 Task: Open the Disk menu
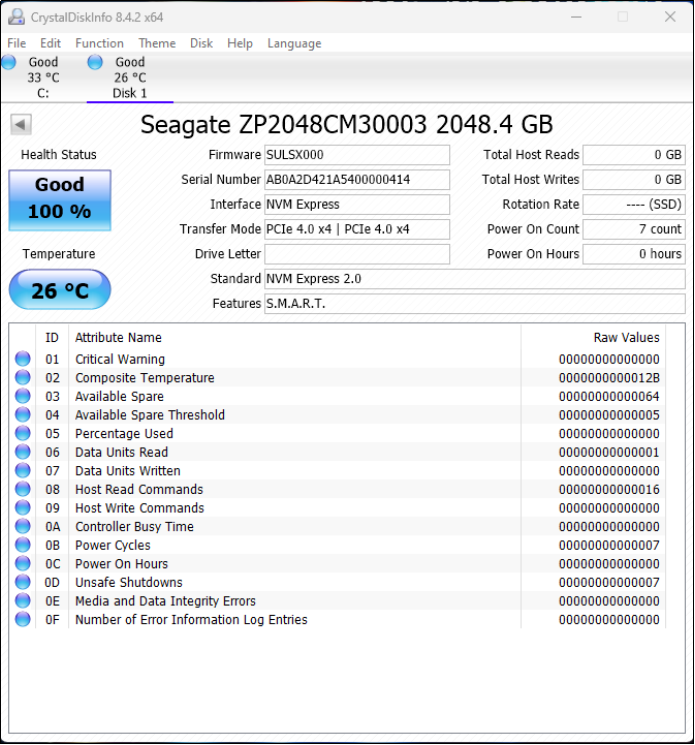[x=201, y=43]
